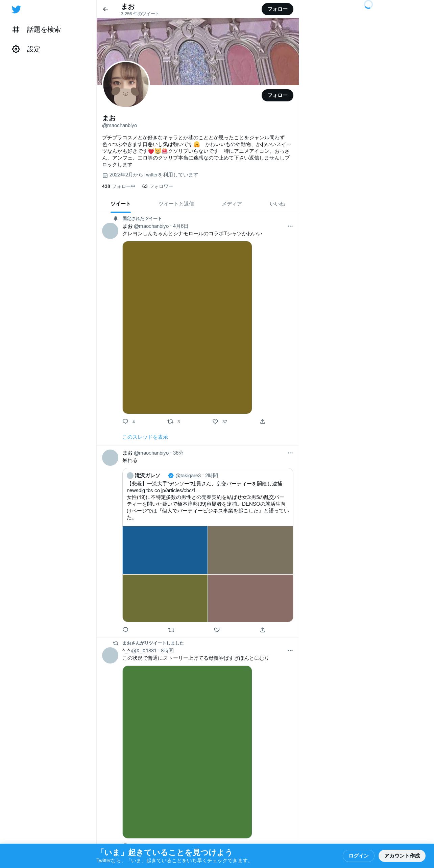Switch to メディア tab

click(232, 204)
